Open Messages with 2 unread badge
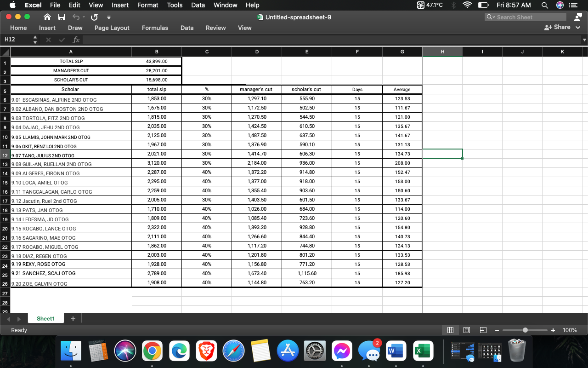 click(x=369, y=351)
